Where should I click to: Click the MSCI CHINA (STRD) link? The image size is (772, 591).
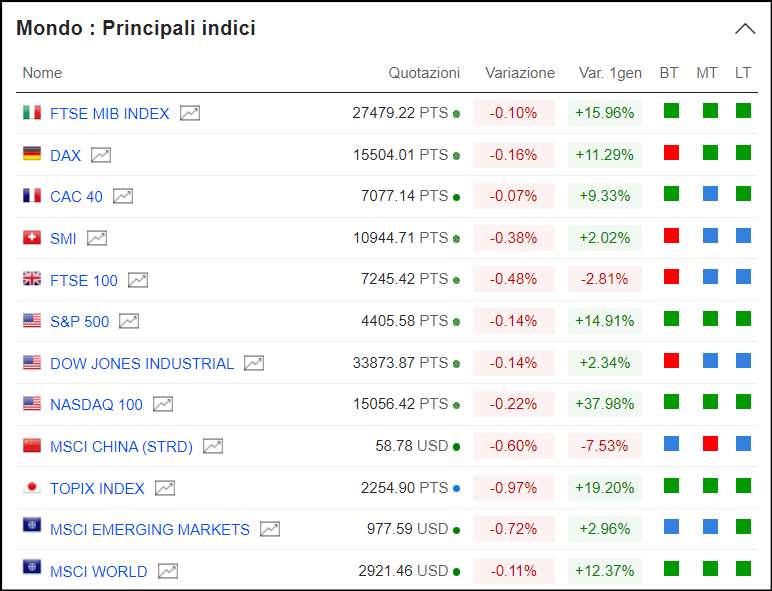[121, 447]
